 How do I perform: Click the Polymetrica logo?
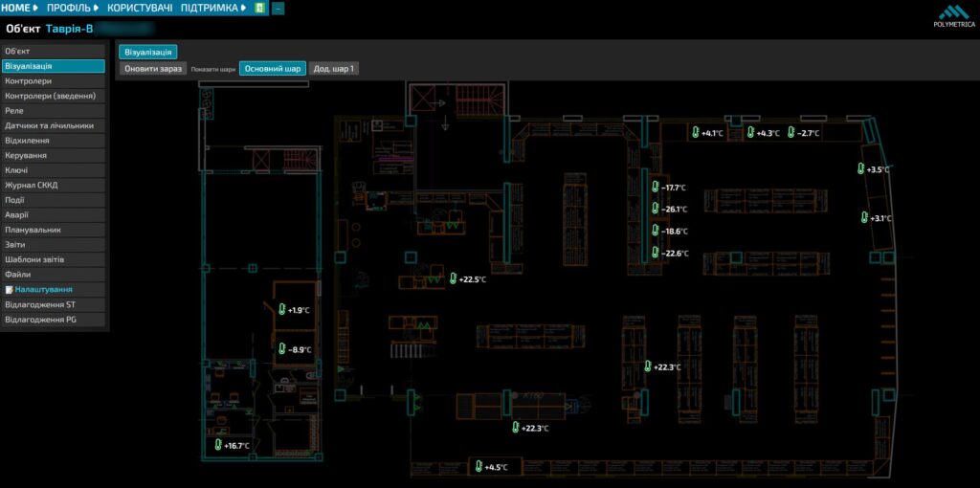point(953,17)
